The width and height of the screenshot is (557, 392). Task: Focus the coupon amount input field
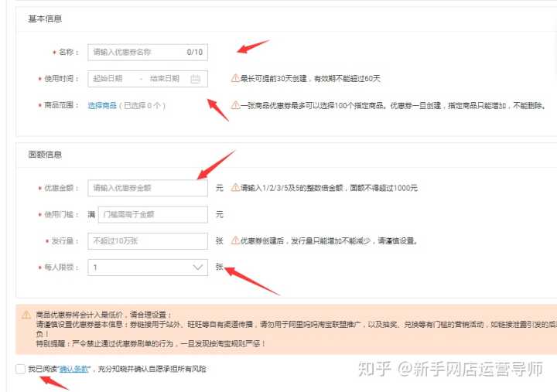pos(148,188)
